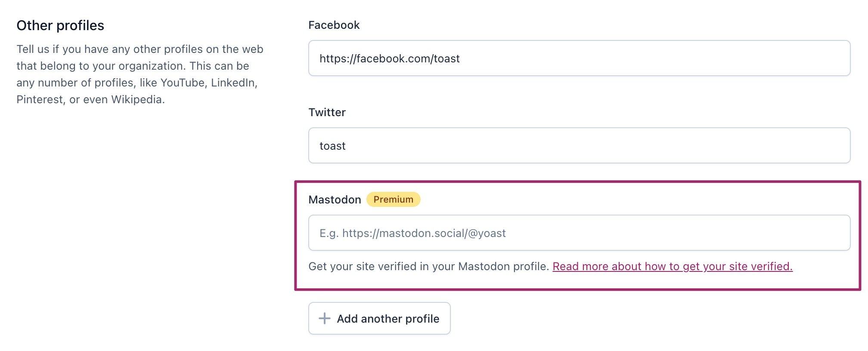Click the Facebook field label
The width and height of the screenshot is (868, 351).
coord(333,25)
